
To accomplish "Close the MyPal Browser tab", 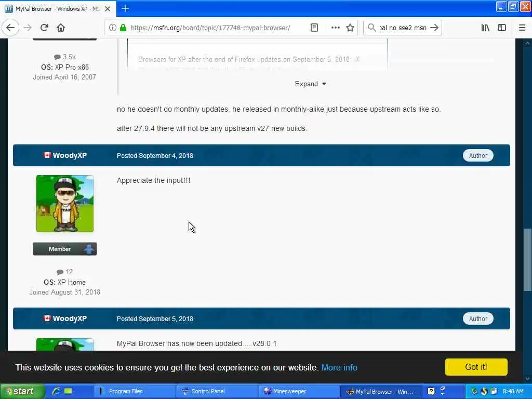I will pyautogui.click(x=108, y=9).
